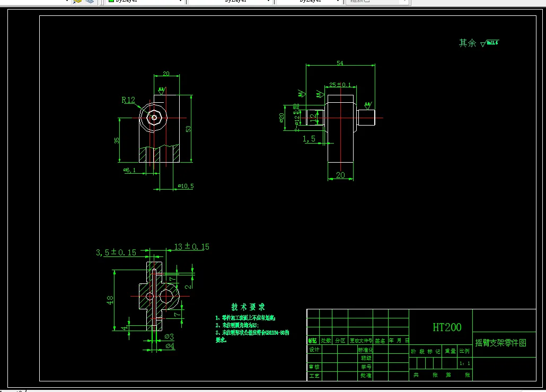
Task: Select the ø10,5 diameter dimension
Action: 186,186
